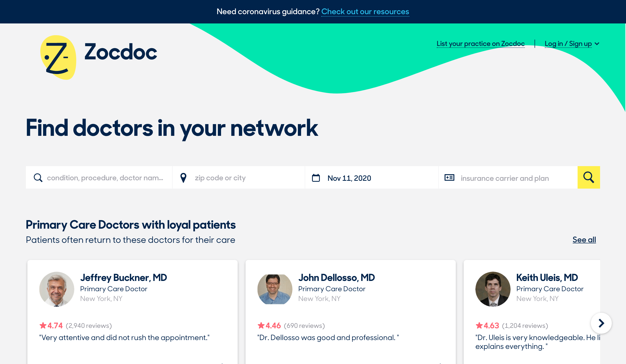Click the quote about Dr. Uleis being knowledgeable
The height and width of the screenshot is (364, 626).
click(x=537, y=342)
